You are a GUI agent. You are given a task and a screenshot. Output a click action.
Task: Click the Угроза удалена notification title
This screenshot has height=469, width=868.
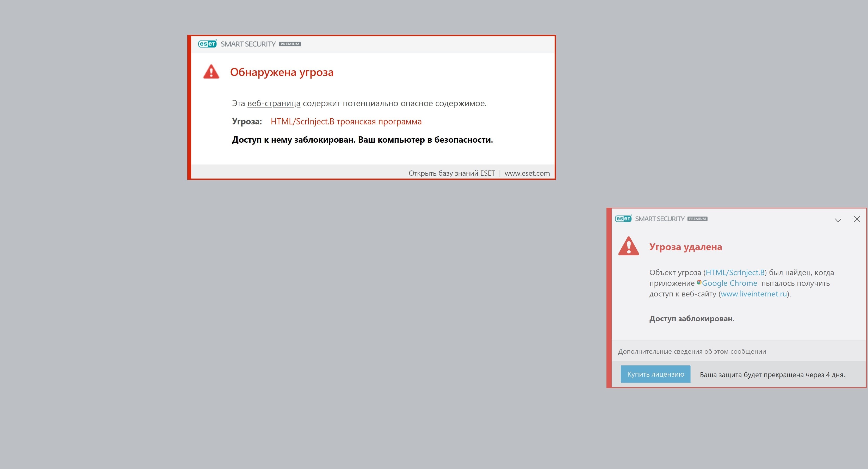(685, 247)
